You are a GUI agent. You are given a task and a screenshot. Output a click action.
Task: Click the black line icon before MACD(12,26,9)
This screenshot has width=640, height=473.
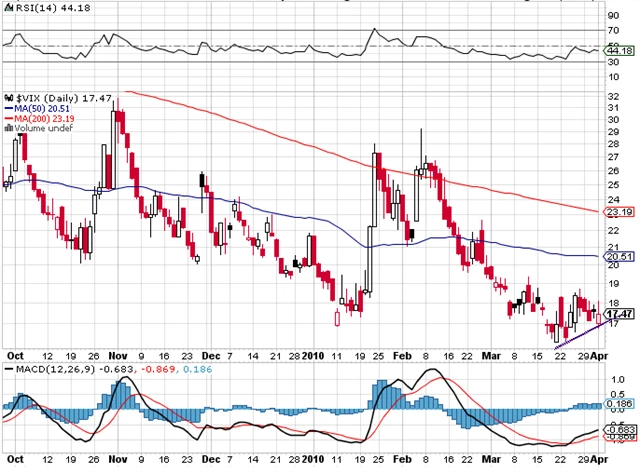click(7, 371)
